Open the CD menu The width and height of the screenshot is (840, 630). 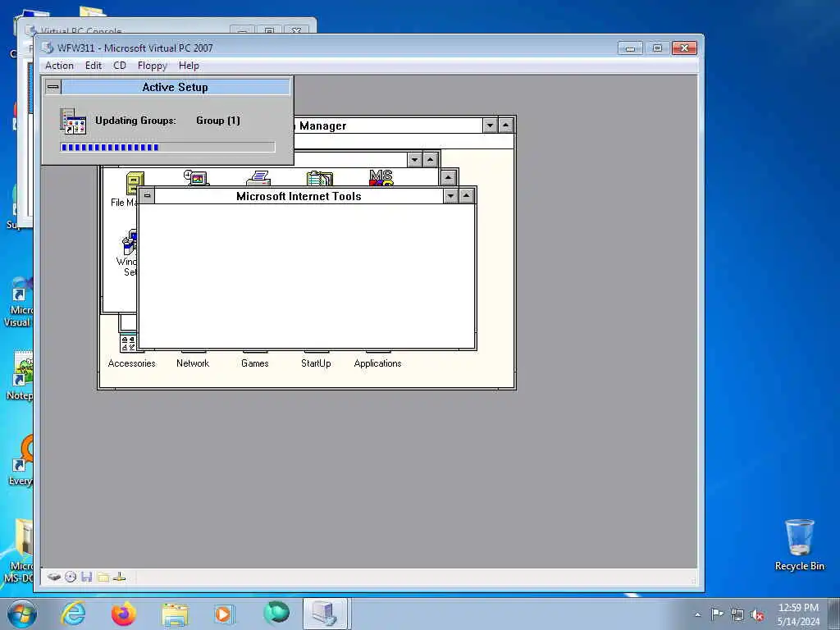120,66
